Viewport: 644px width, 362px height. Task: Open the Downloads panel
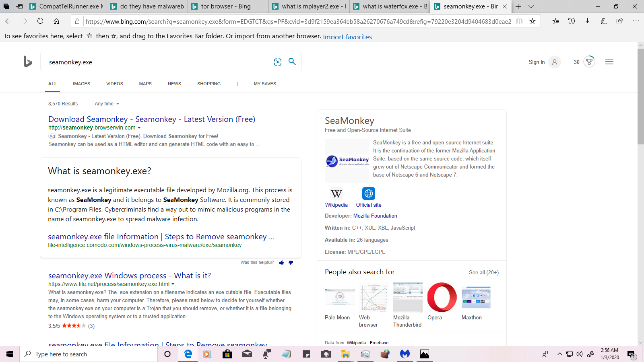coord(588,21)
